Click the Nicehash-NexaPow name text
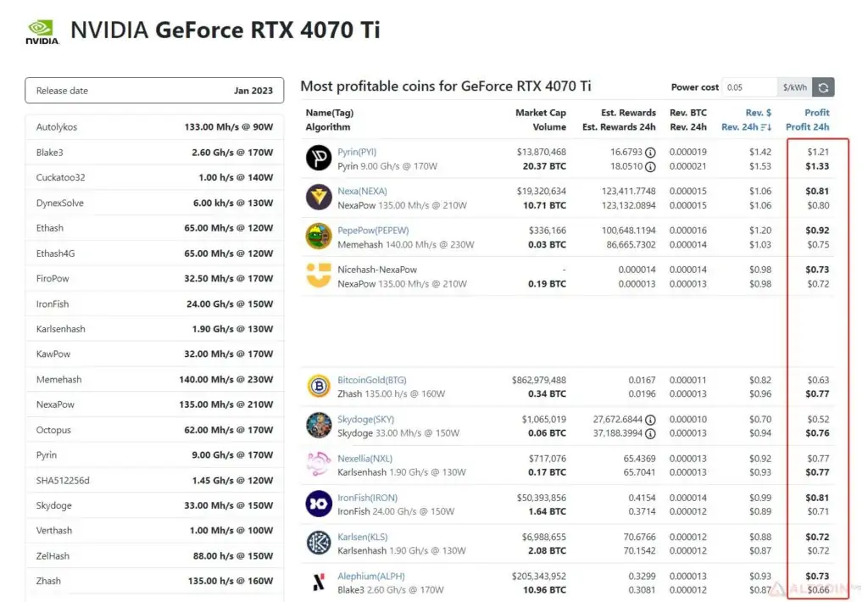Screen dimensions: 868x602 point(377,270)
